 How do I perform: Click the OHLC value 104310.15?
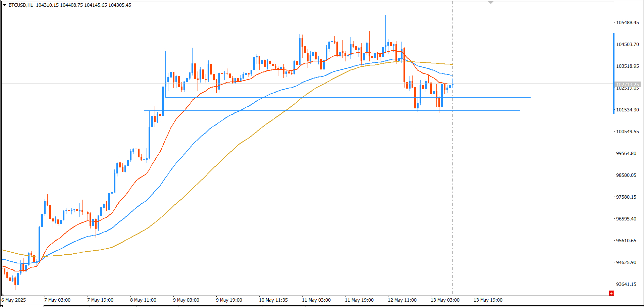pos(47,5)
